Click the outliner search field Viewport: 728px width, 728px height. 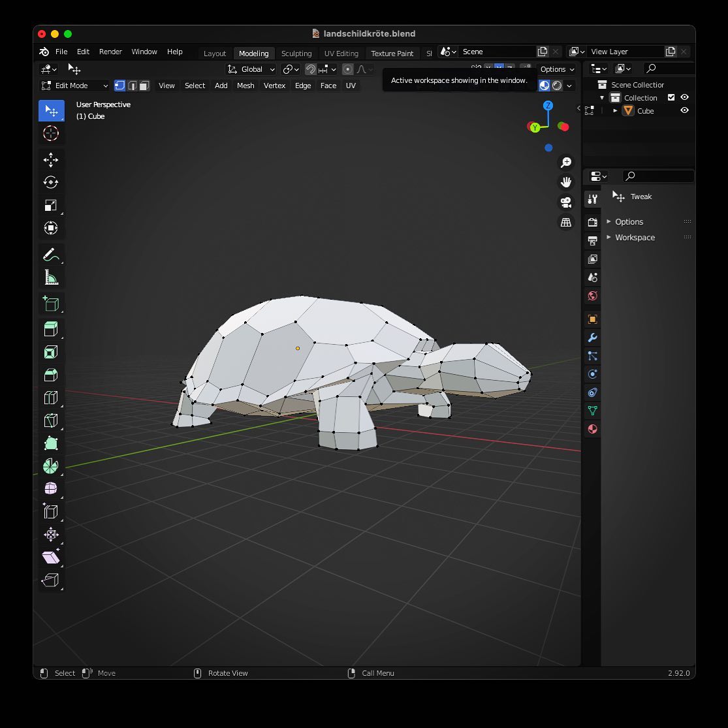(669, 69)
